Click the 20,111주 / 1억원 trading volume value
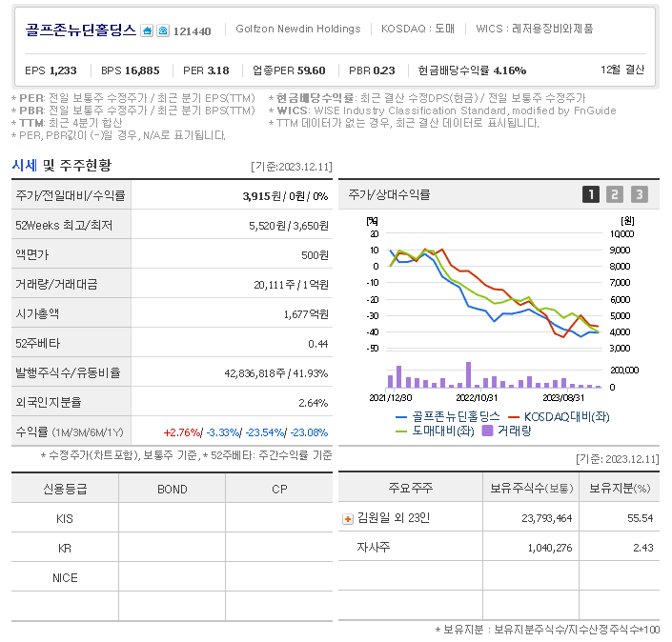Screen dimensions: 672x642 tap(291, 285)
